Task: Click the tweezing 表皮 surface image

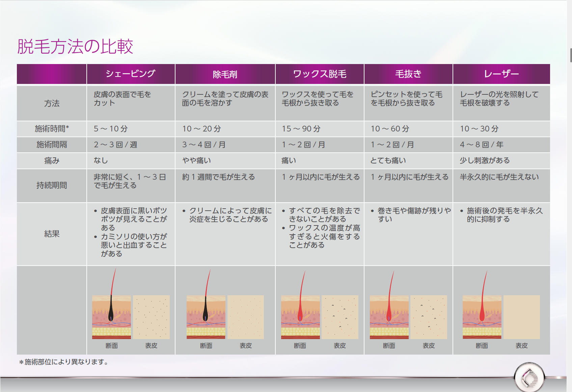Action: [429, 317]
